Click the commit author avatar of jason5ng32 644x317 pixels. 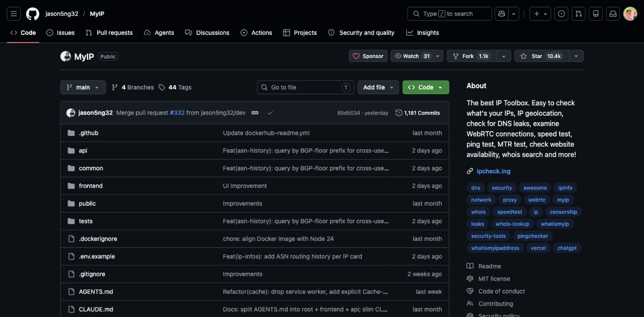pos(71,113)
